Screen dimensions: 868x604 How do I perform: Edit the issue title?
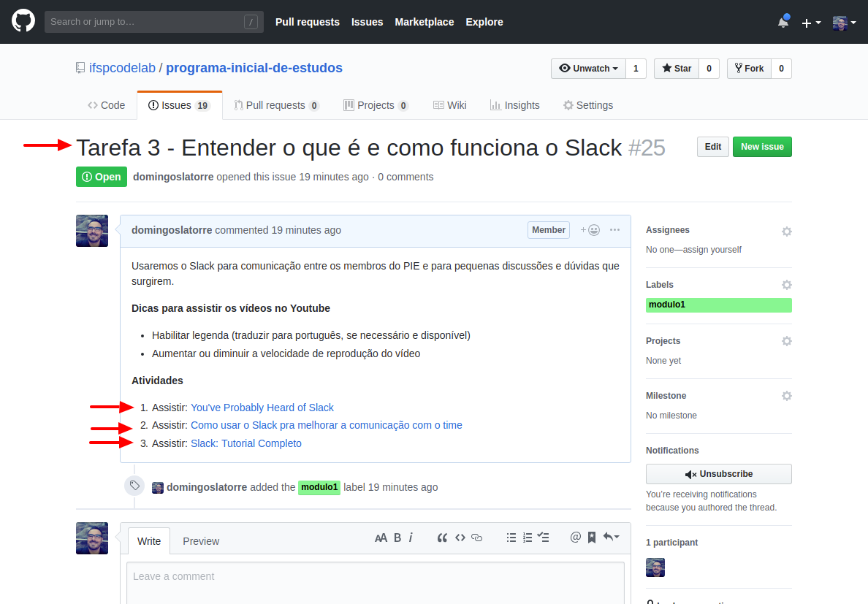click(712, 147)
